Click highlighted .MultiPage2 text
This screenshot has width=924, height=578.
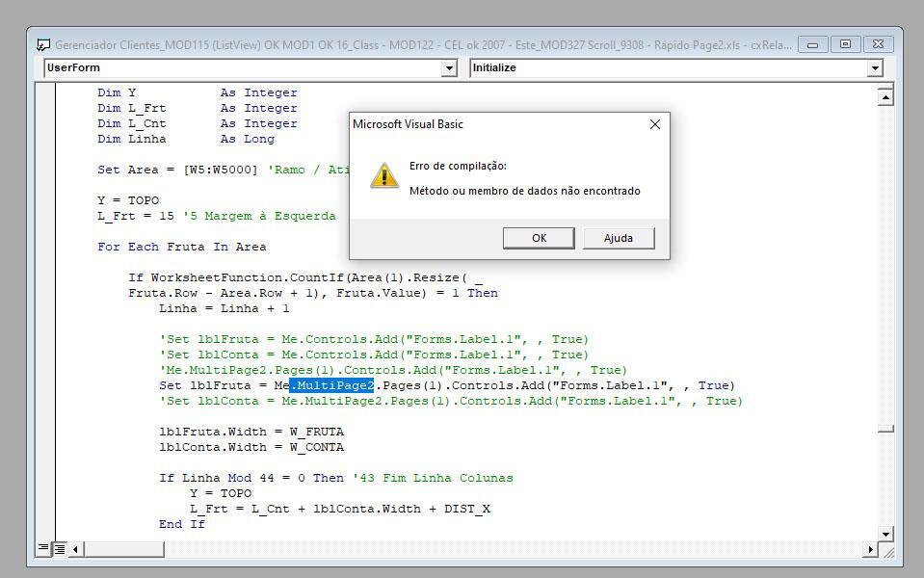pyautogui.click(x=331, y=385)
